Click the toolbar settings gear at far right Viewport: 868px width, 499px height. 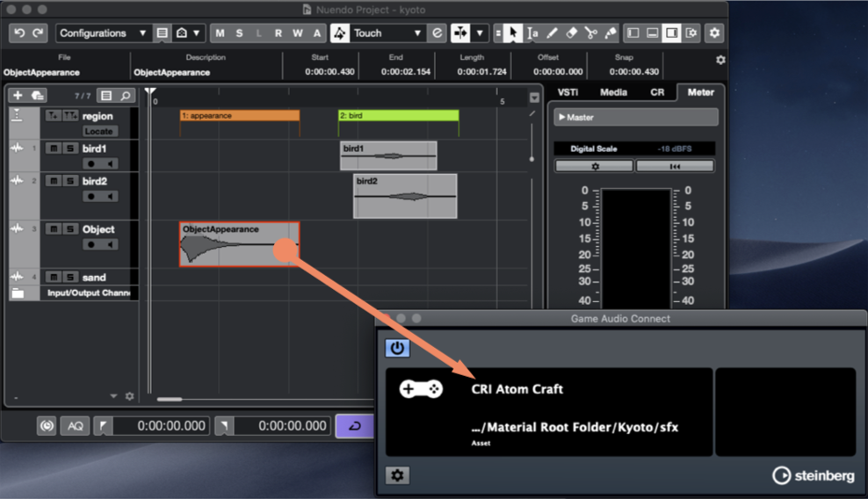pyautogui.click(x=714, y=33)
